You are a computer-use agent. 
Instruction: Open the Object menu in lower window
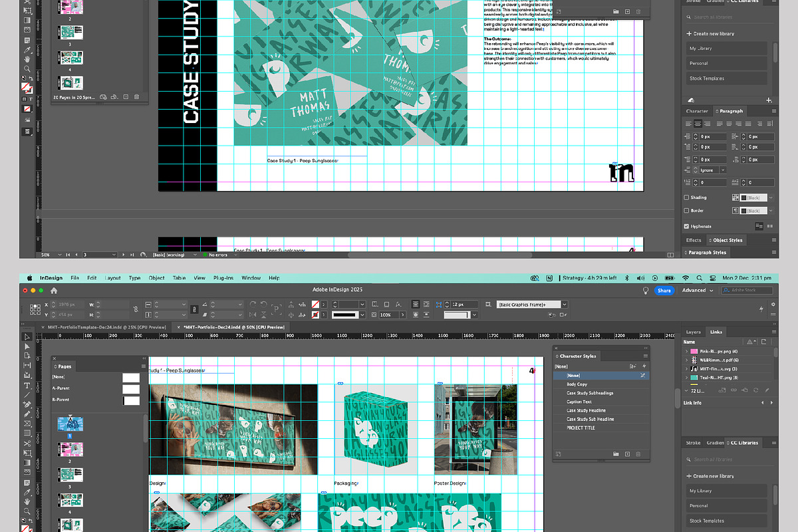pos(157,278)
